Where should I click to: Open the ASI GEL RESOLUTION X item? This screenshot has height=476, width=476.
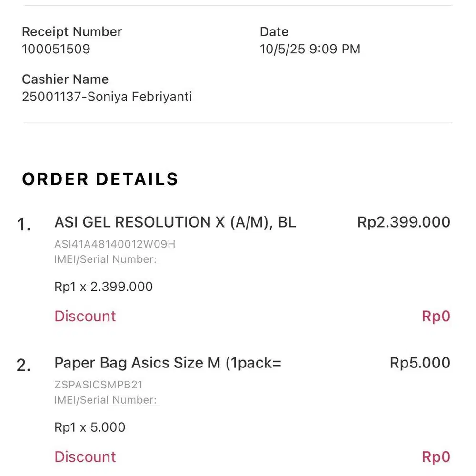tap(175, 222)
